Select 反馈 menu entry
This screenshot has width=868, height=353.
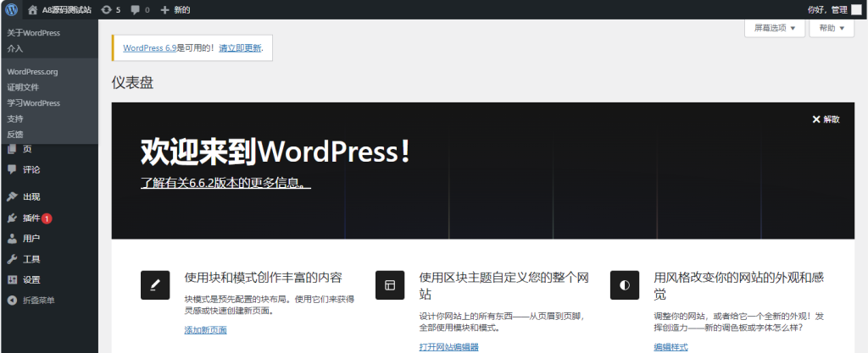(15, 135)
